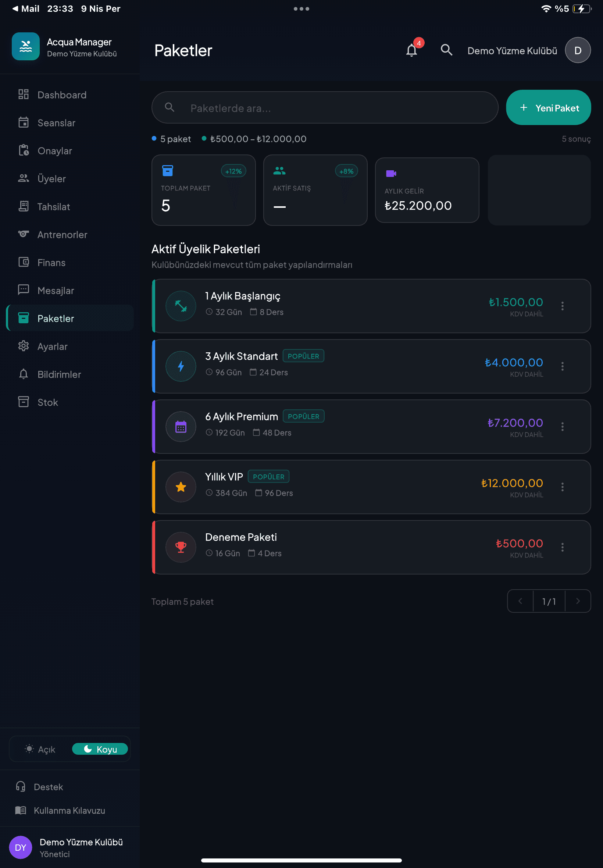Click the Üyeler people icon
Screen dimensions: 603x868
(24, 178)
